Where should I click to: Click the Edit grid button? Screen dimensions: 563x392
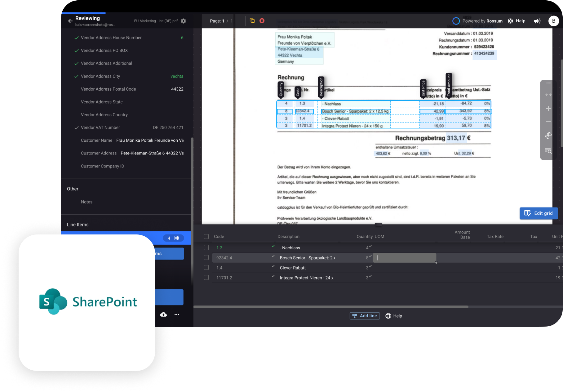(539, 213)
